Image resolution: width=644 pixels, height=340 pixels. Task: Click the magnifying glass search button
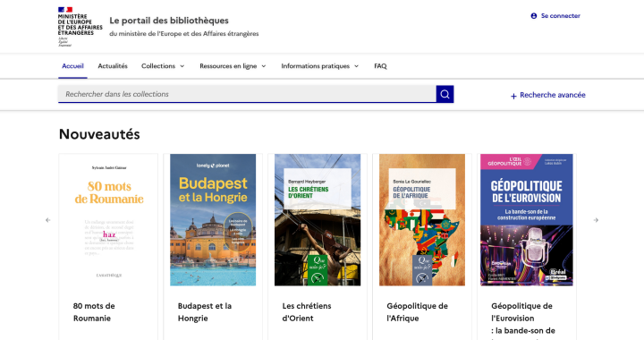pyautogui.click(x=445, y=94)
